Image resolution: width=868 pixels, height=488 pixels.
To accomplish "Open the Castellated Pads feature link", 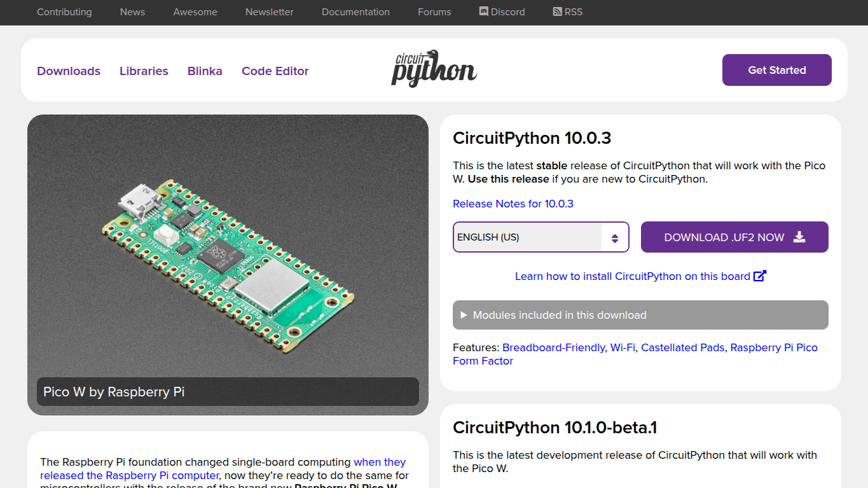I will [682, 347].
